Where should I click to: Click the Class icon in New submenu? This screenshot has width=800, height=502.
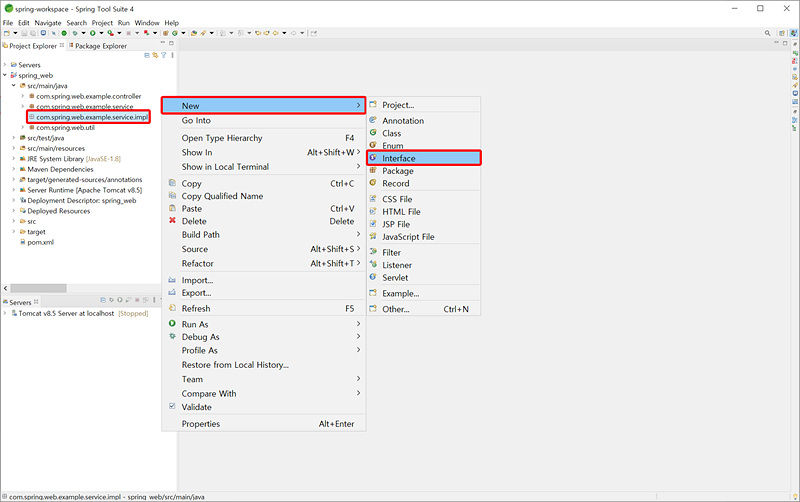point(373,133)
